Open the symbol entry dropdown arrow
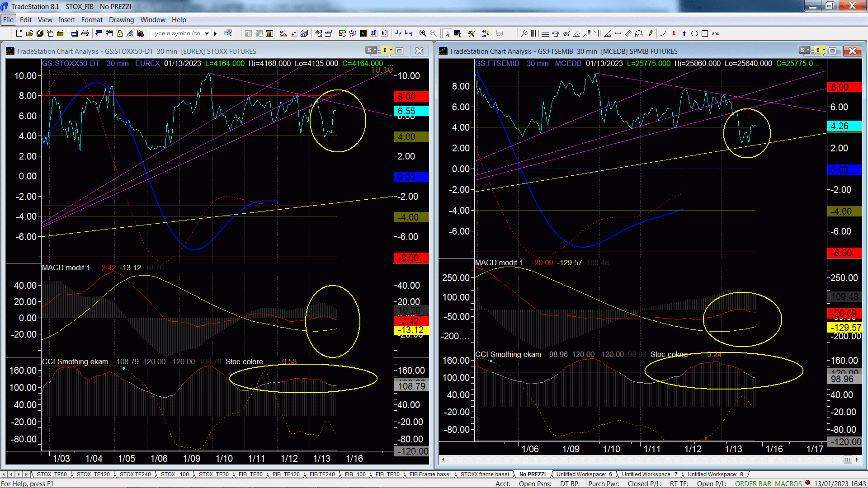The height and width of the screenshot is (488, 868). coord(207,33)
